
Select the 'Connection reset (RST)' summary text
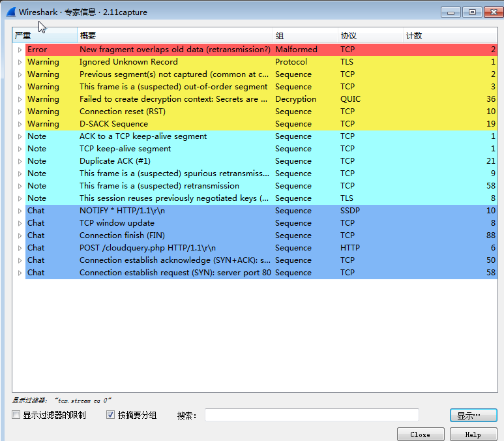pyautogui.click(x=123, y=112)
